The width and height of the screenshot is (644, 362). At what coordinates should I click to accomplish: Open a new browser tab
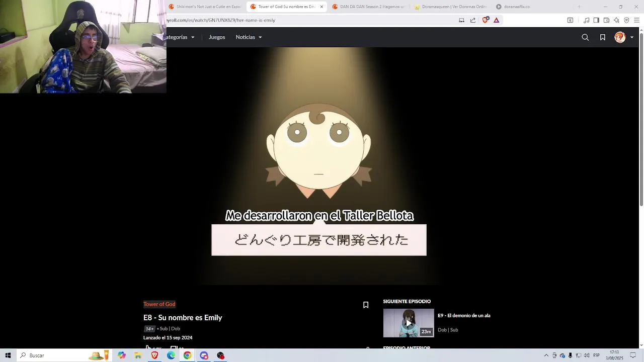tap(579, 7)
